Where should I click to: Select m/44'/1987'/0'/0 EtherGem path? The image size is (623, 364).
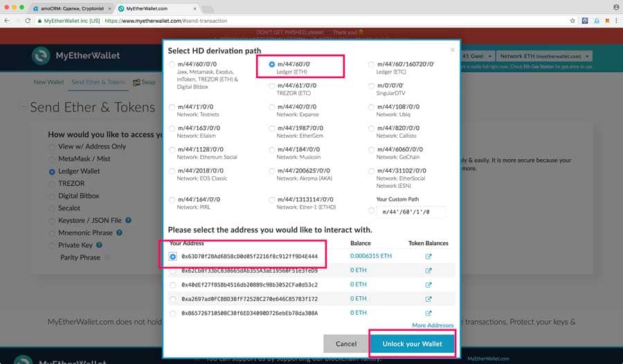click(x=272, y=128)
